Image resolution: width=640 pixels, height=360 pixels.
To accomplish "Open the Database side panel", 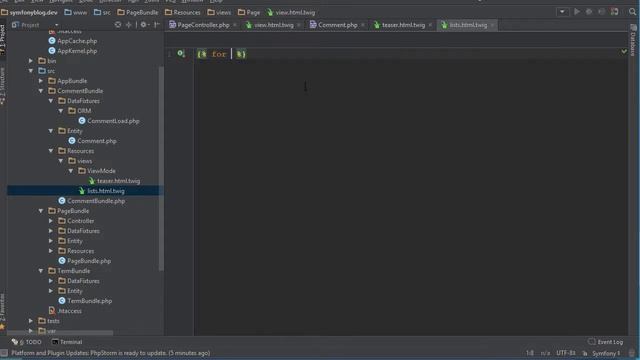I will (x=633, y=40).
